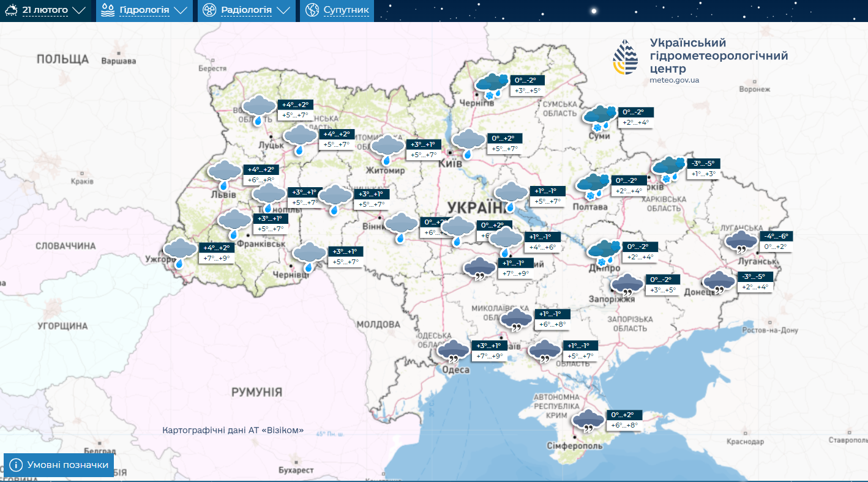
Task: Open the Гідрологія menu
Action: click(145, 10)
